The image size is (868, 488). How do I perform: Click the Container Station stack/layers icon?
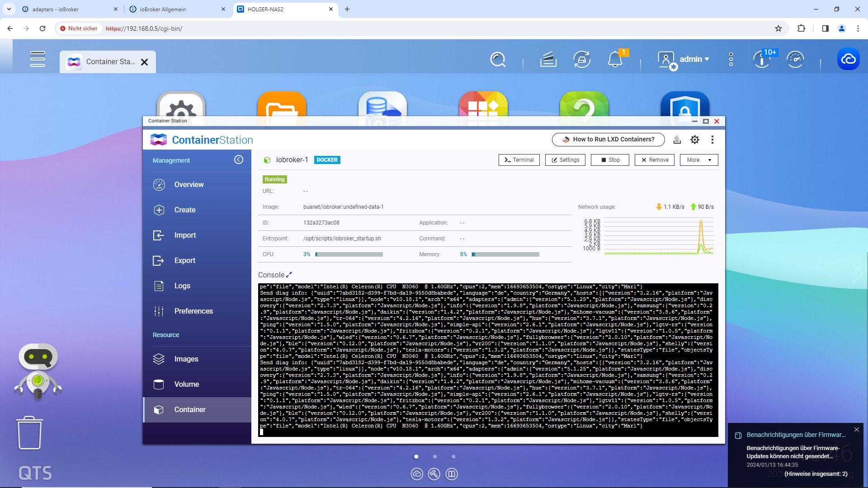click(x=677, y=140)
